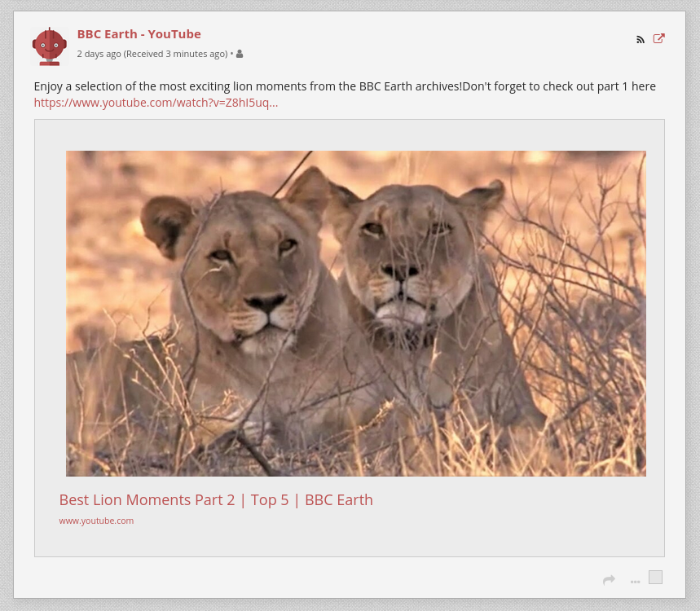Follow the youtube.com/watch?v=Z8hI5uq link

click(x=156, y=103)
